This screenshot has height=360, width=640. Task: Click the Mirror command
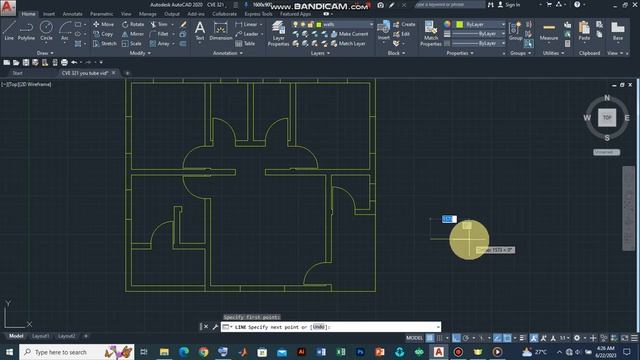[x=133, y=34]
